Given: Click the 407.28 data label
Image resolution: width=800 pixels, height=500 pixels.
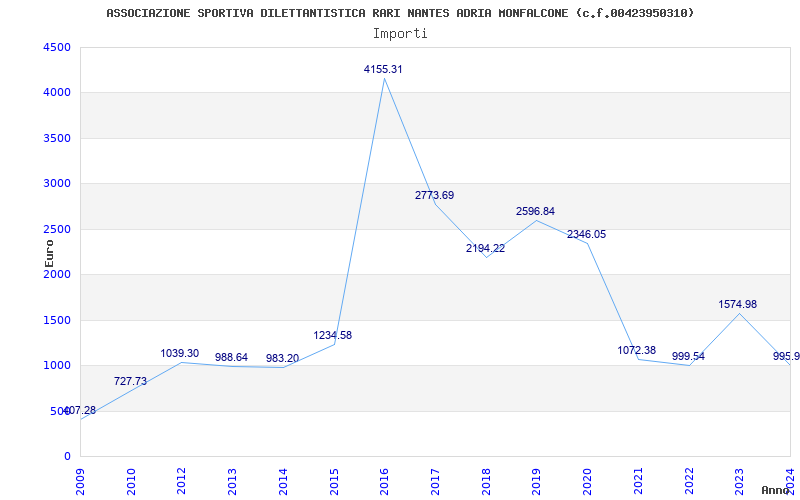Looking at the screenshot, I should [80, 411].
